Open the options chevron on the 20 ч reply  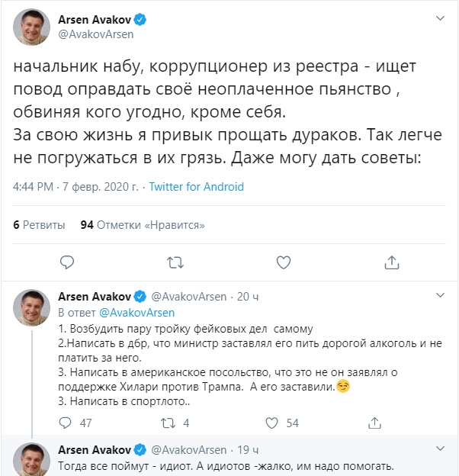click(x=439, y=295)
